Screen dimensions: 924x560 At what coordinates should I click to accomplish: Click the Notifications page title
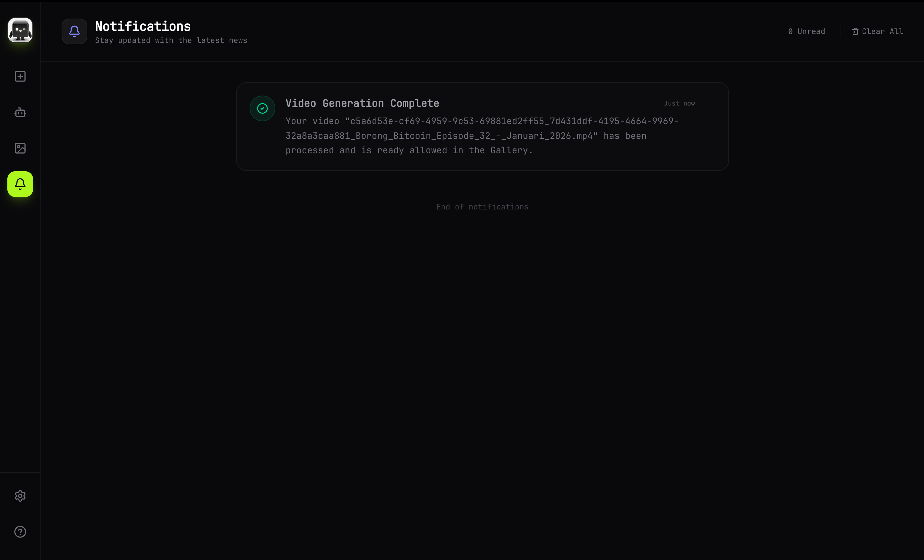143,26
